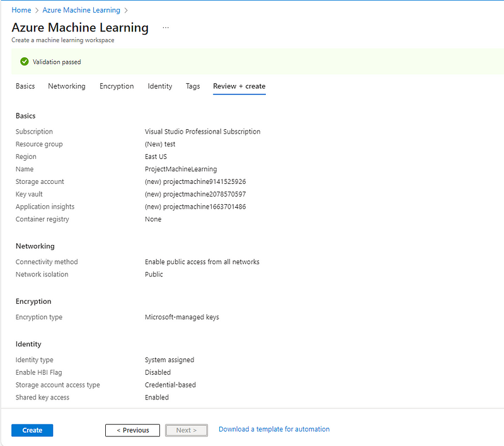The image size is (504, 446).
Task: Go to Home breadcrumb link
Action: pos(21,10)
